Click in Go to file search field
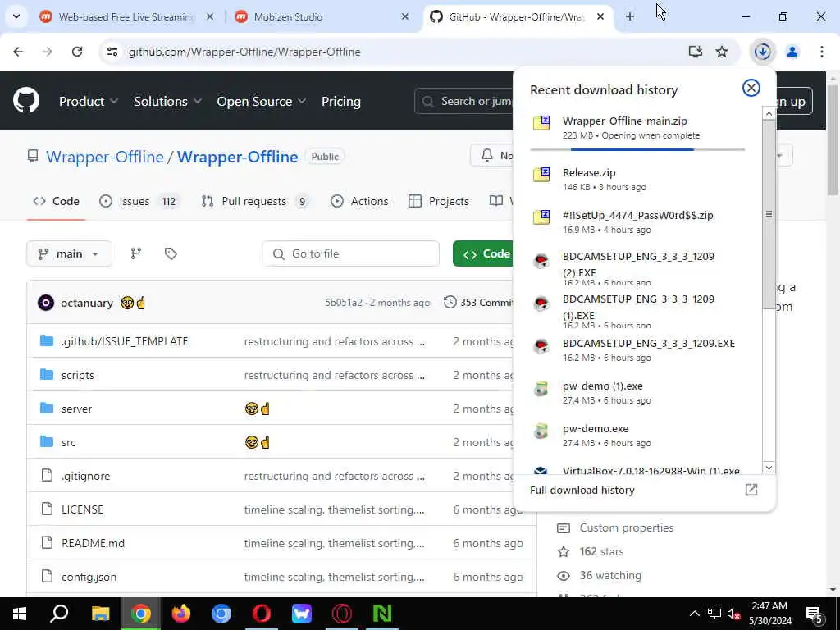This screenshot has height=630, width=840. [x=351, y=253]
